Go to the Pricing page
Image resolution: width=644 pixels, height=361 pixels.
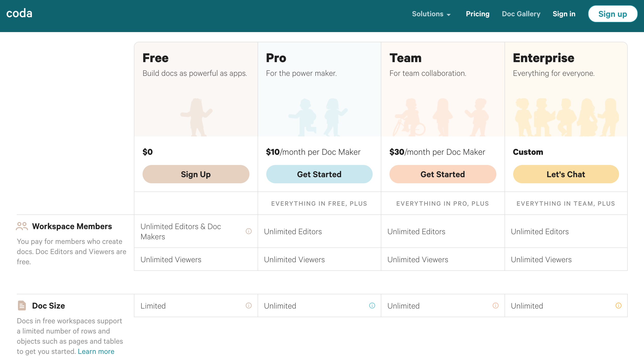pyautogui.click(x=478, y=14)
